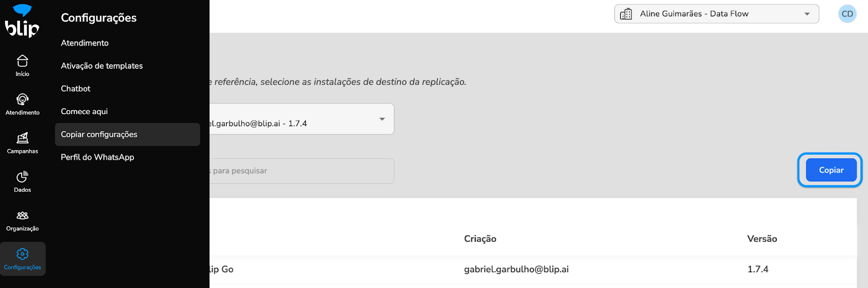Select Atendimento in Configurações menu
This screenshot has width=868, height=288.
(x=85, y=43)
